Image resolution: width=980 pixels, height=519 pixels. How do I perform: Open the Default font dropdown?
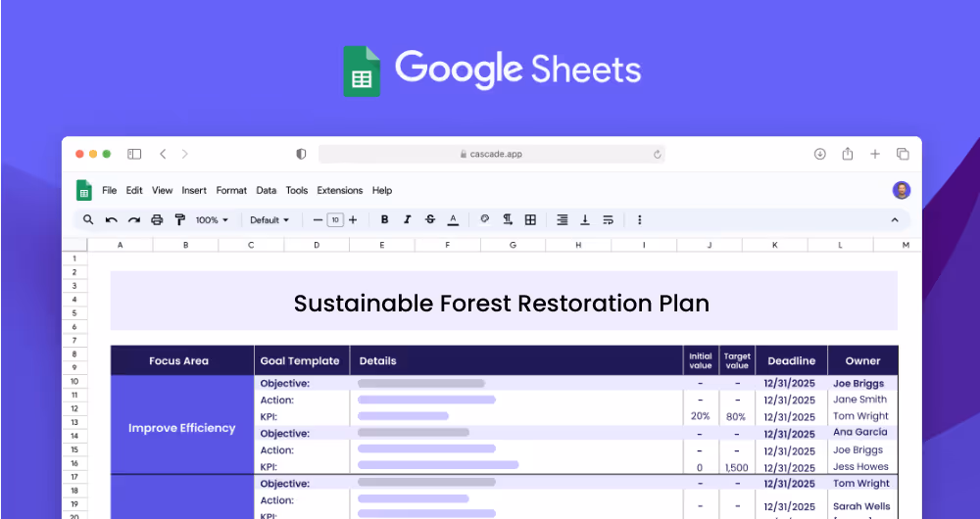[x=269, y=220]
